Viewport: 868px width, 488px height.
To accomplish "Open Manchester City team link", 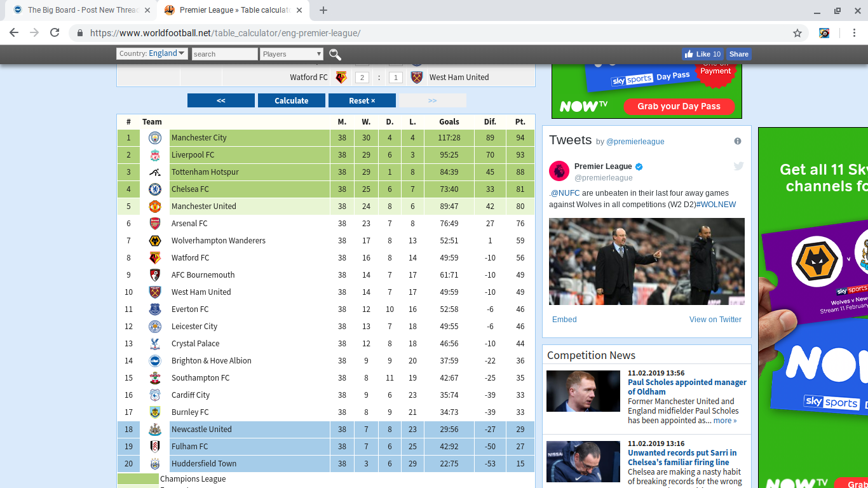I will click(199, 138).
